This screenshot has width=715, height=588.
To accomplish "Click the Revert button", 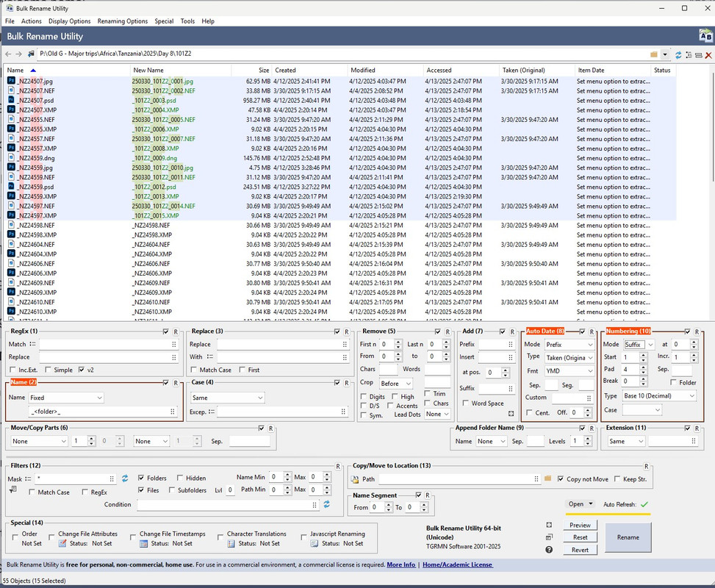I will tap(580, 550).
